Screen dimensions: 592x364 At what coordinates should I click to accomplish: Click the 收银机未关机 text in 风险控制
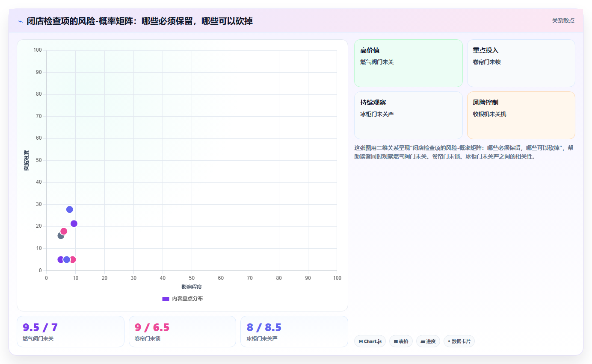[x=489, y=114]
